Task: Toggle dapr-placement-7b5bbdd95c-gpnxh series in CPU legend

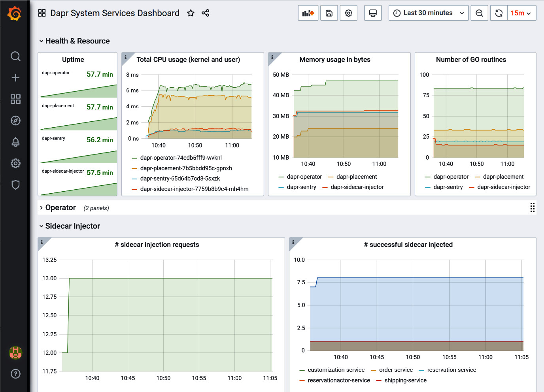Action: click(x=186, y=168)
